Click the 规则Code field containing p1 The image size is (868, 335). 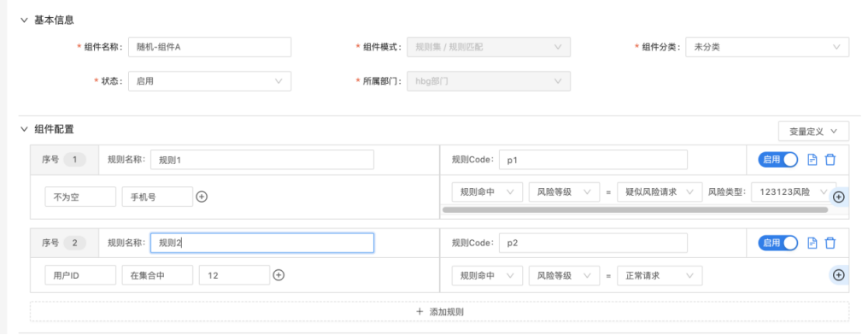593,160
